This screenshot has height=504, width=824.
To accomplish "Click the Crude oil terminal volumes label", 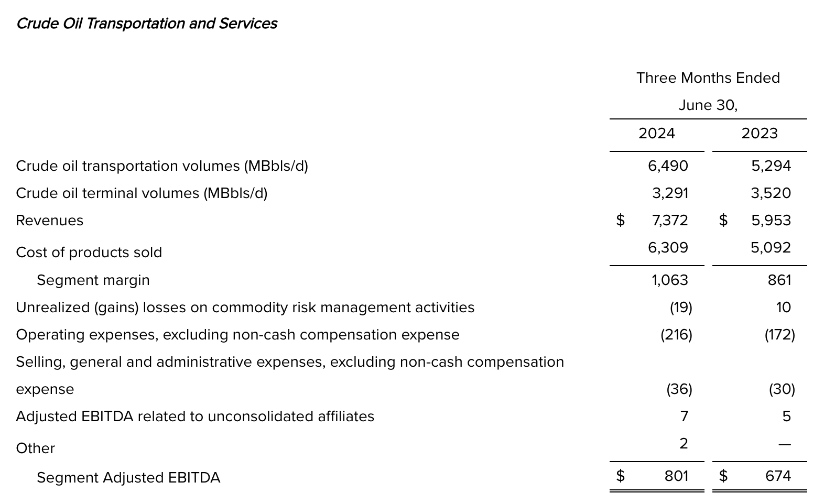I will pyautogui.click(x=142, y=193).
